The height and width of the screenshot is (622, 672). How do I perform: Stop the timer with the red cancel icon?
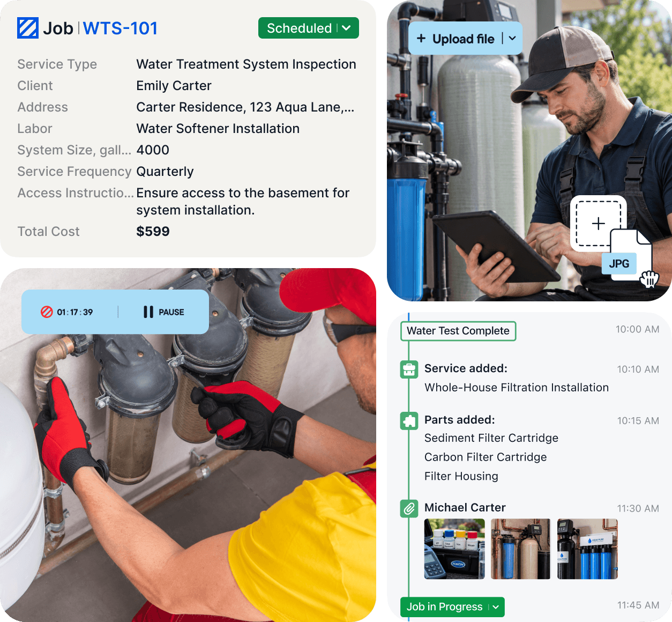point(47,312)
